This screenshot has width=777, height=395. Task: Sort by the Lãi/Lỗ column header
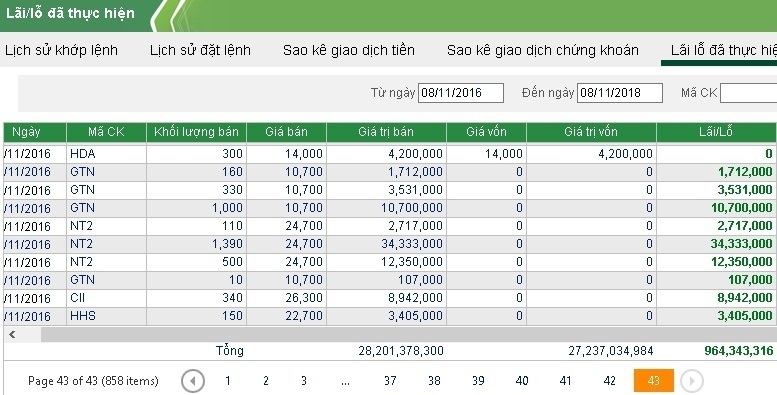point(717,132)
